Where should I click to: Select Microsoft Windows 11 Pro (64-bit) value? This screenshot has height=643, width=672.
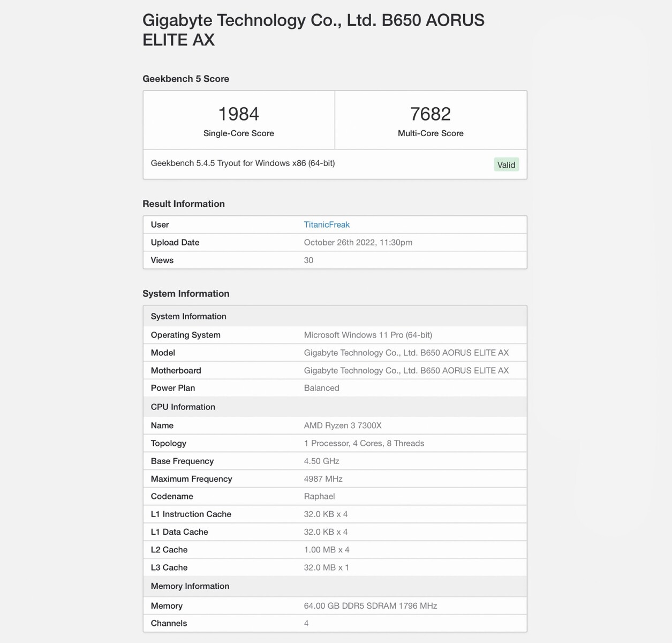368,335
